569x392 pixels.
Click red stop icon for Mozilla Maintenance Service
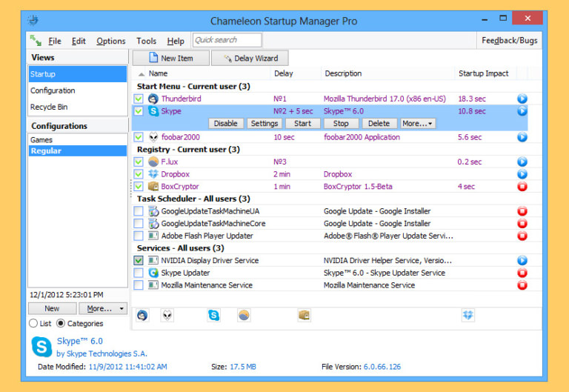[x=522, y=285]
